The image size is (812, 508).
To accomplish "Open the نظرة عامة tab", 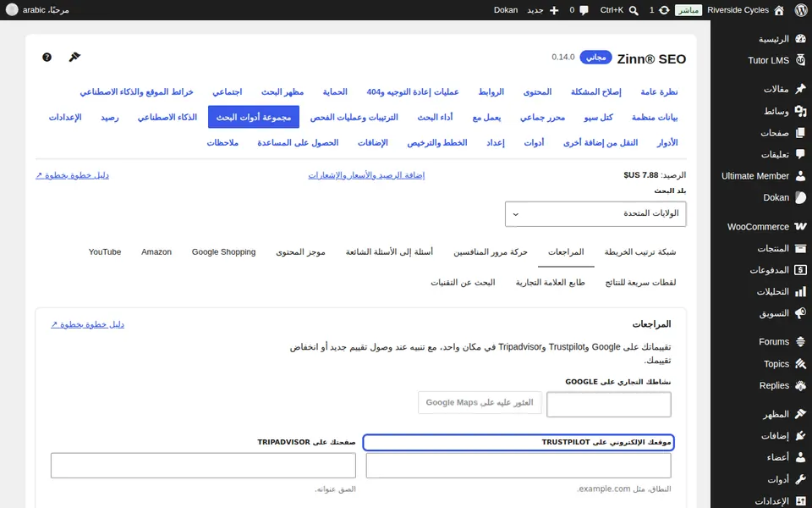I will tap(659, 91).
